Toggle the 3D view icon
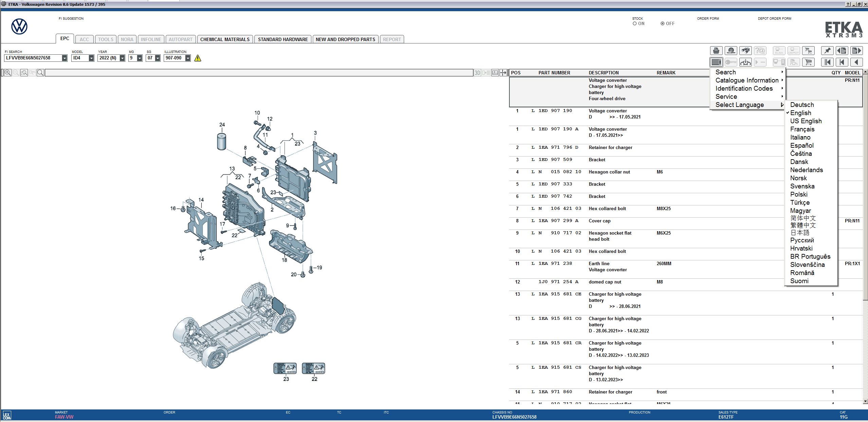Image resolution: width=868 pixels, height=422 pixels. click(x=477, y=73)
